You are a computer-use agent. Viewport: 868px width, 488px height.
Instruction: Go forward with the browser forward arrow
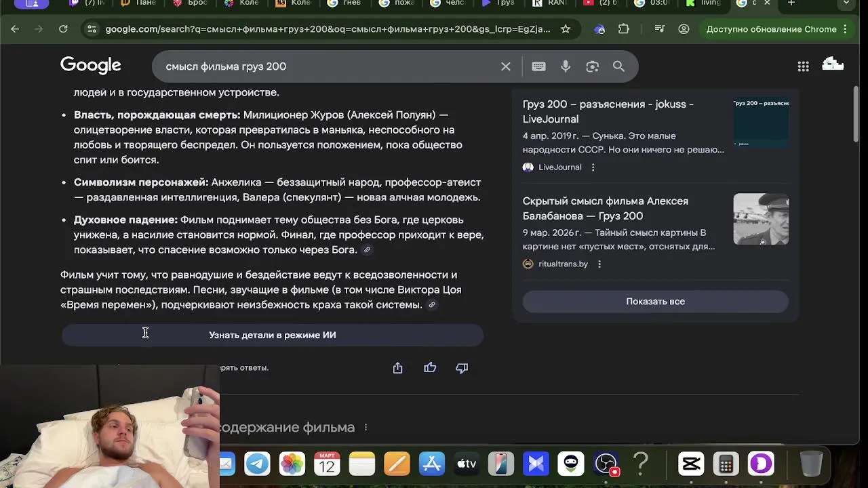[39, 29]
